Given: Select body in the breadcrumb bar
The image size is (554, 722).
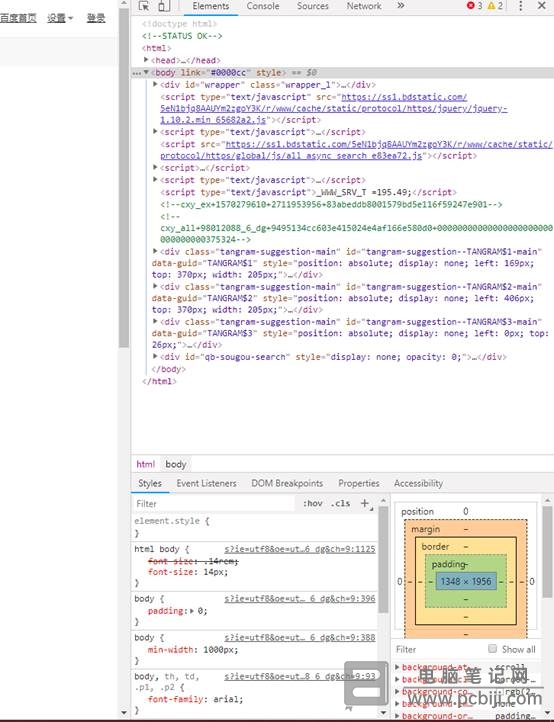Looking at the screenshot, I should [x=175, y=464].
